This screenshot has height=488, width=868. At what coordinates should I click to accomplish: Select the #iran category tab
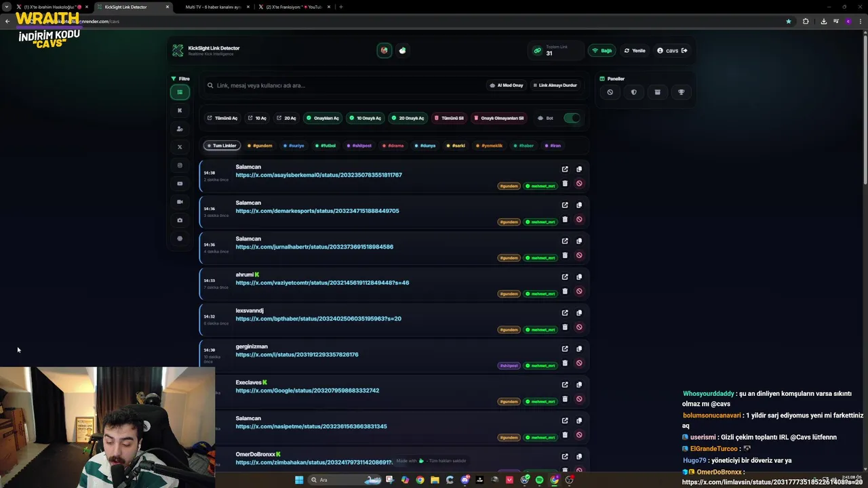553,146
